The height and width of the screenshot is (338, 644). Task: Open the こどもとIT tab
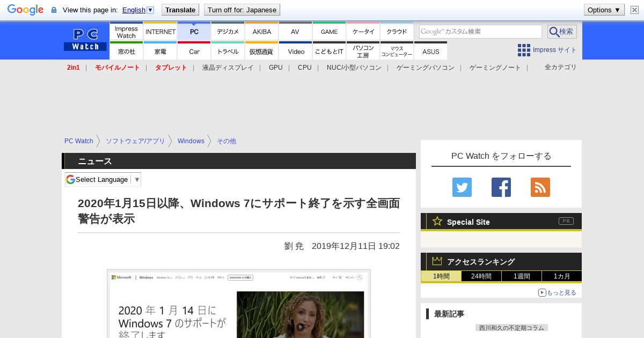pyautogui.click(x=329, y=51)
